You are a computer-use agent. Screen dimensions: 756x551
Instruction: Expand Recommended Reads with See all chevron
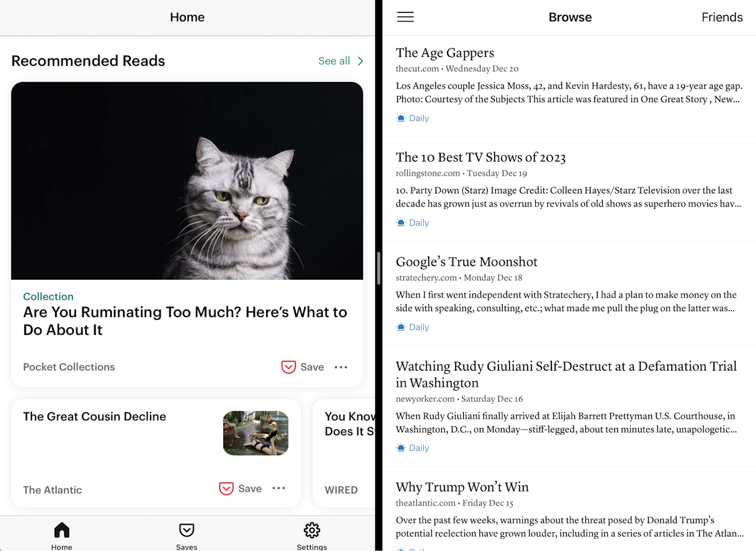coord(360,61)
